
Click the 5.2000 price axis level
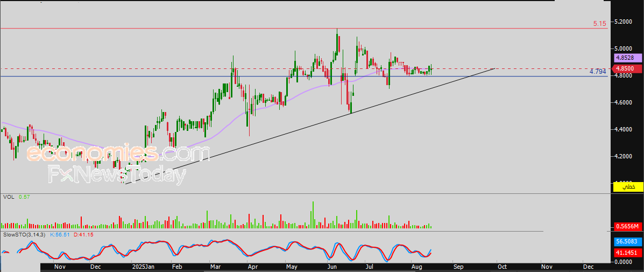point(624,22)
